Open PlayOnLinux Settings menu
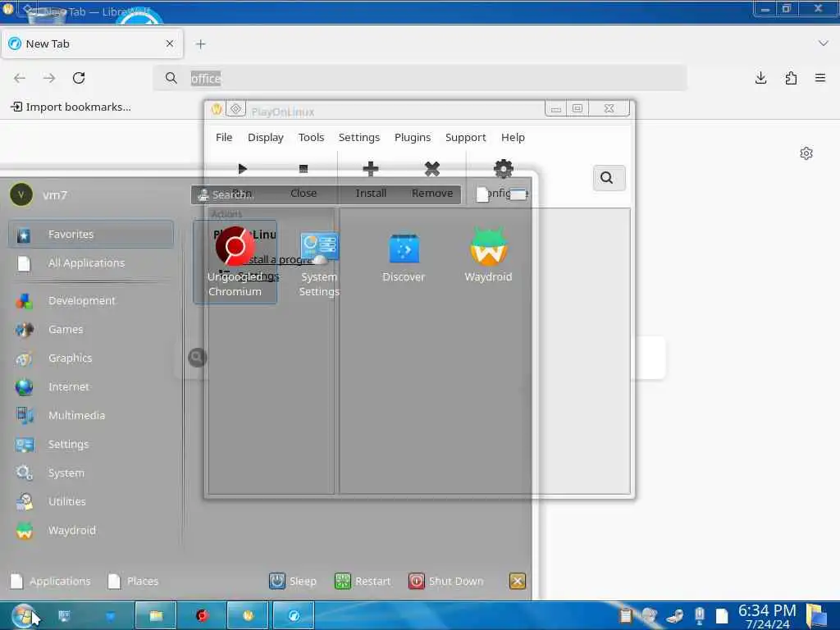The width and height of the screenshot is (840, 630). (359, 138)
